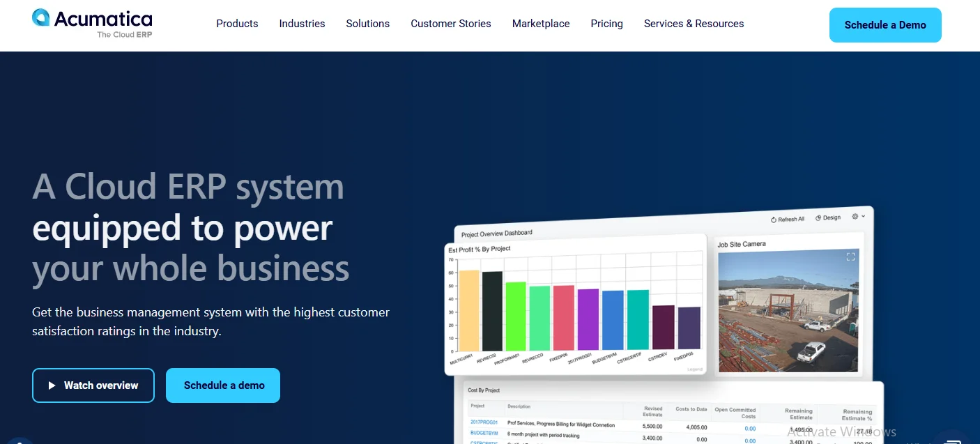This screenshot has width=980, height=444.
Task: Click the 4,005.00 costs to date cell
Action: [696, 427]
